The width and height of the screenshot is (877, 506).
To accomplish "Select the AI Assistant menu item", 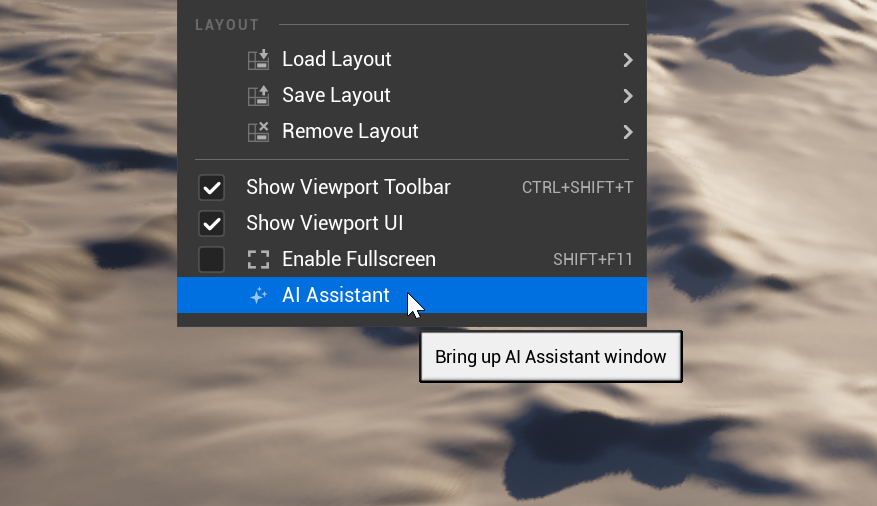I will point(412,295).
